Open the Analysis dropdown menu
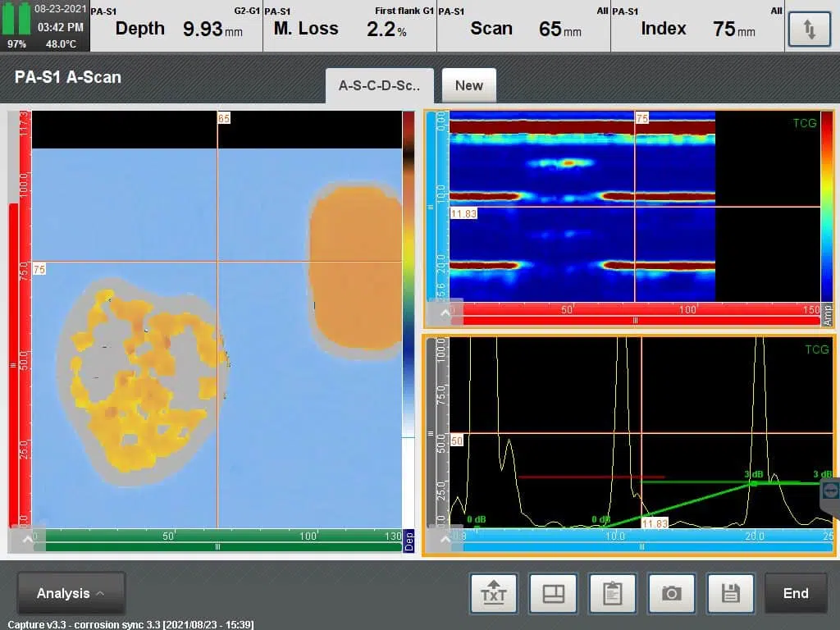This screenshot has height=630, width=840. (x=71, y=592)
